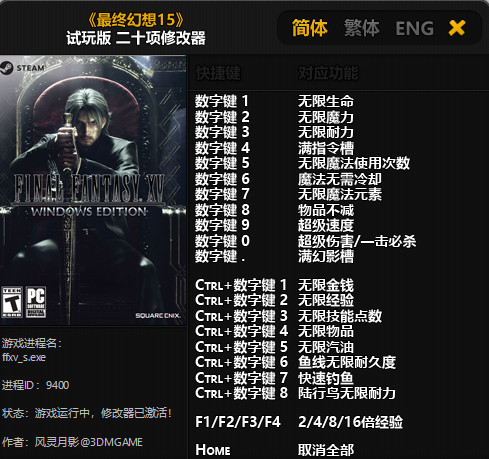Click the PC software badge icon
The width and height of the screenshot is (489, 459).
click(36, 302)
